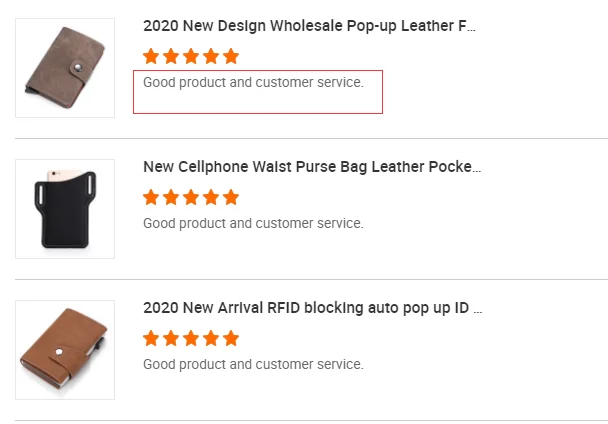This screenshot has width=608, height=424.
Task: Click the first star of RFID blocking wallet rating
Action: [151, 338]
